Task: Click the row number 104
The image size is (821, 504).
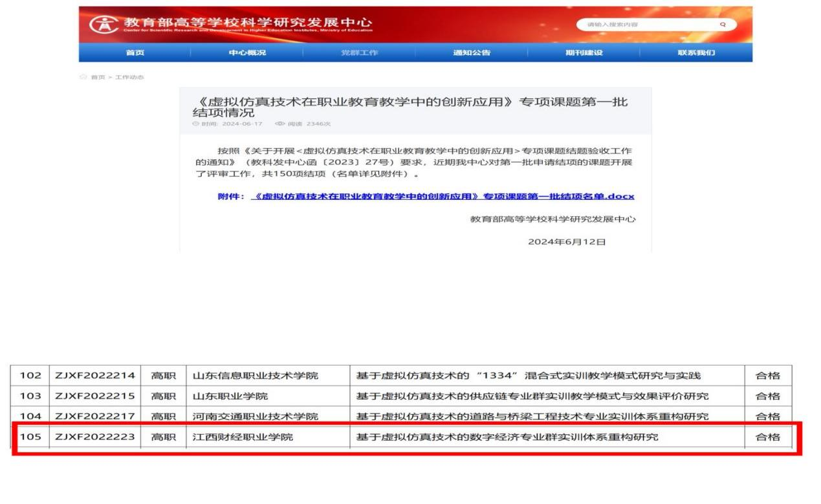Action: coord(30,416)
